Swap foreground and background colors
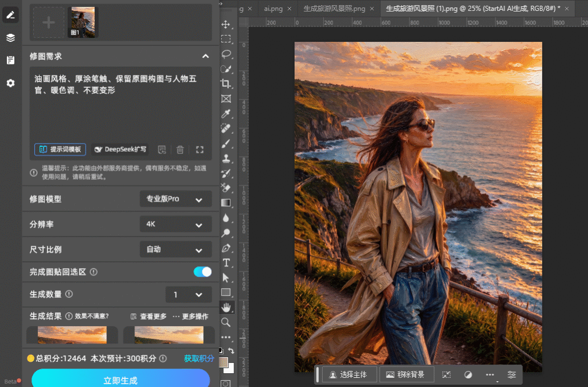The height and width of the screenshot is (387, 588). pyautogui.click(x=231, y=351)
